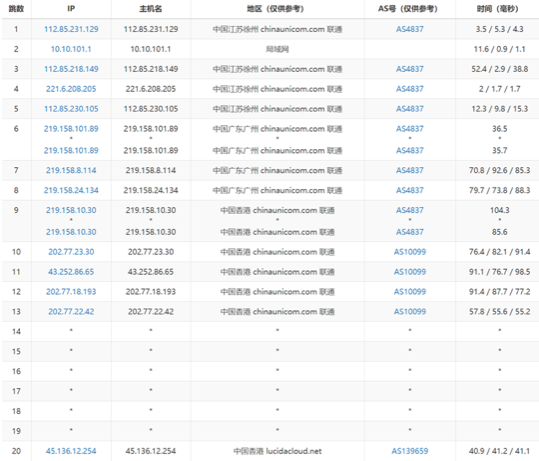Select the '79.7 / 73.8 / 88.3' time cell
Viewport: 539px width, 461px height.
click(x=499, y=190)
